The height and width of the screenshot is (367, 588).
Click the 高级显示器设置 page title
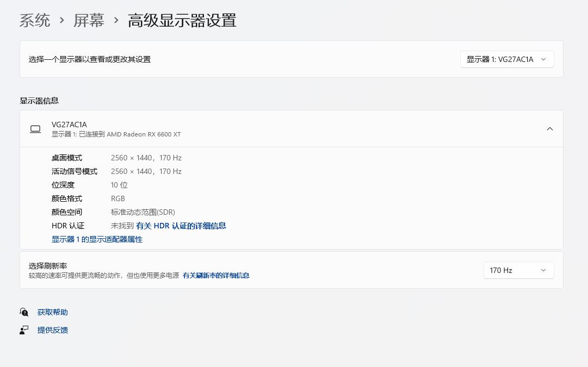(182, 21)
